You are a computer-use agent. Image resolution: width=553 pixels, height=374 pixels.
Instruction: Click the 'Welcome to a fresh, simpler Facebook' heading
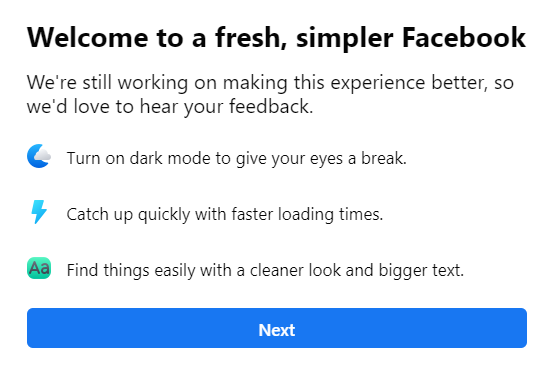pyautogui.click(x=276, y=37)
